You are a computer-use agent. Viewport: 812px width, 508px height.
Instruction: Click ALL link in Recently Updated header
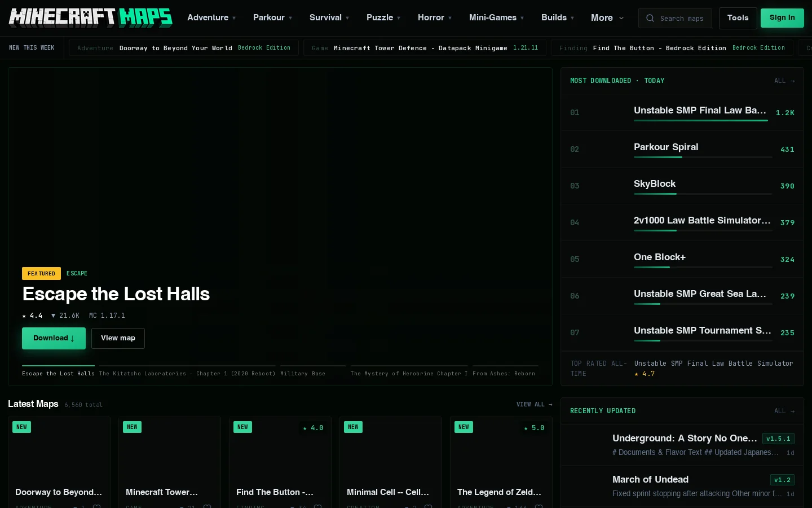(x=784, y=411)
